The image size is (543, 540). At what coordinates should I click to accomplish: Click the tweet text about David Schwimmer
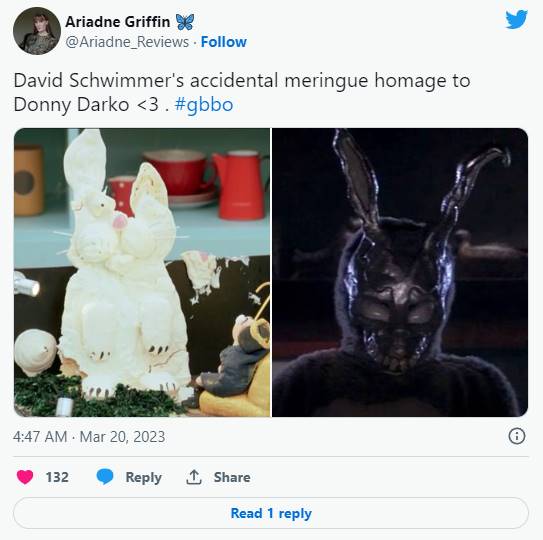[242, 92]
